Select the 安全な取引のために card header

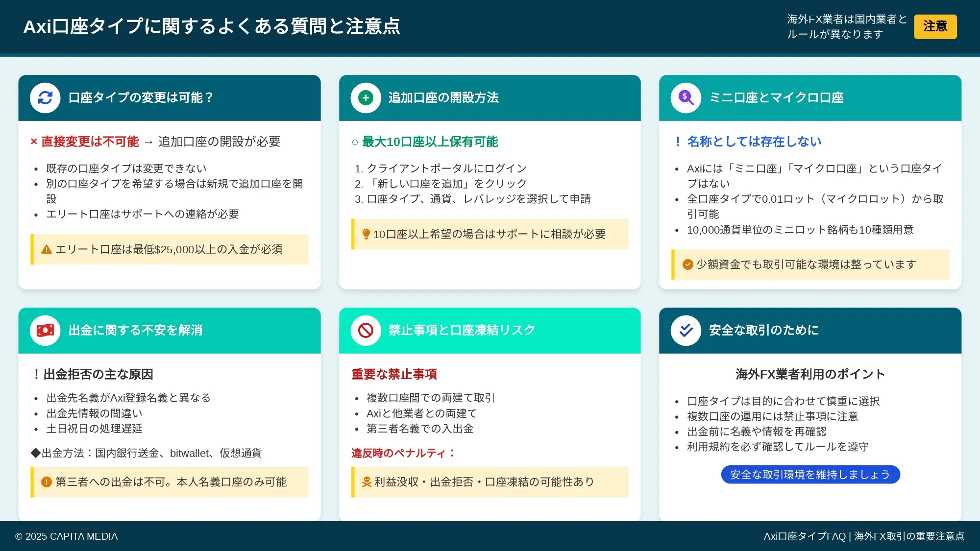810,331
